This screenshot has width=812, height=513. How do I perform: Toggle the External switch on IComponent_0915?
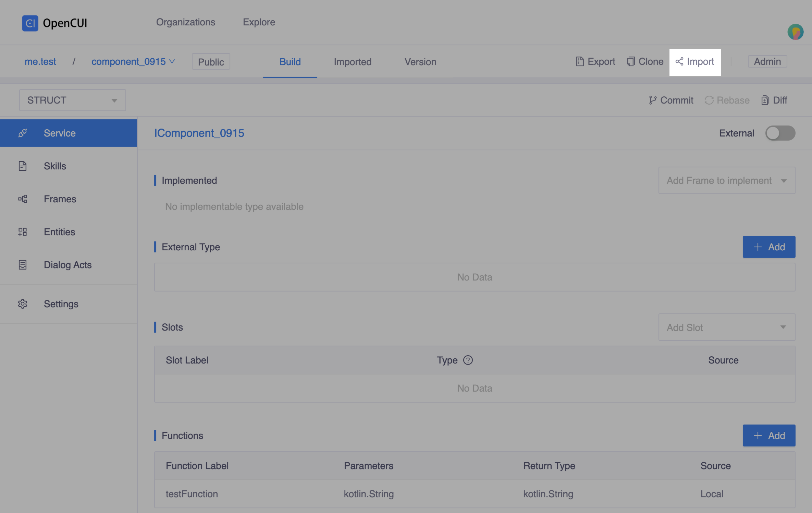coord(779,132)
